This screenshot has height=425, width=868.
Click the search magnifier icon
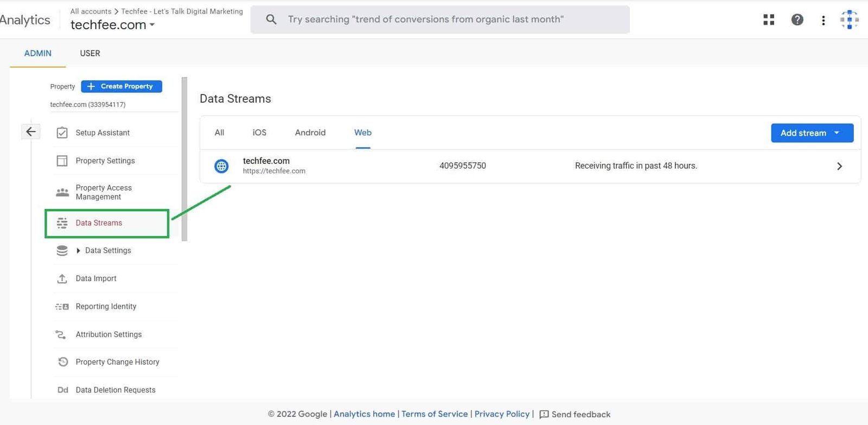click(x=271, y=20)
